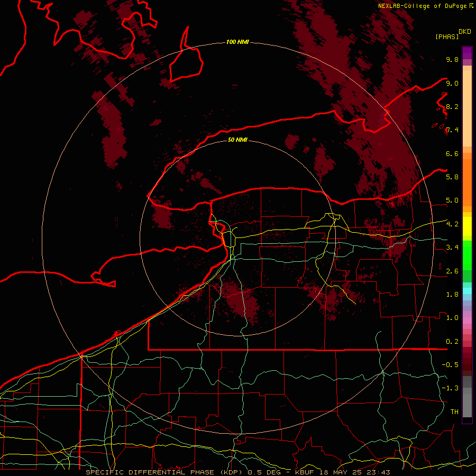
Task: Click the 5.8 scale value
Action: point(452,177)
